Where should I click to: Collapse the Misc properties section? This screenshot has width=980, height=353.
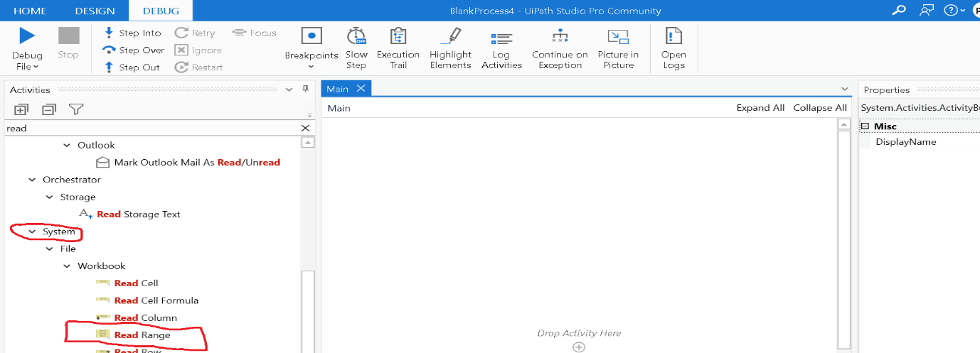(x=866, y=126)
